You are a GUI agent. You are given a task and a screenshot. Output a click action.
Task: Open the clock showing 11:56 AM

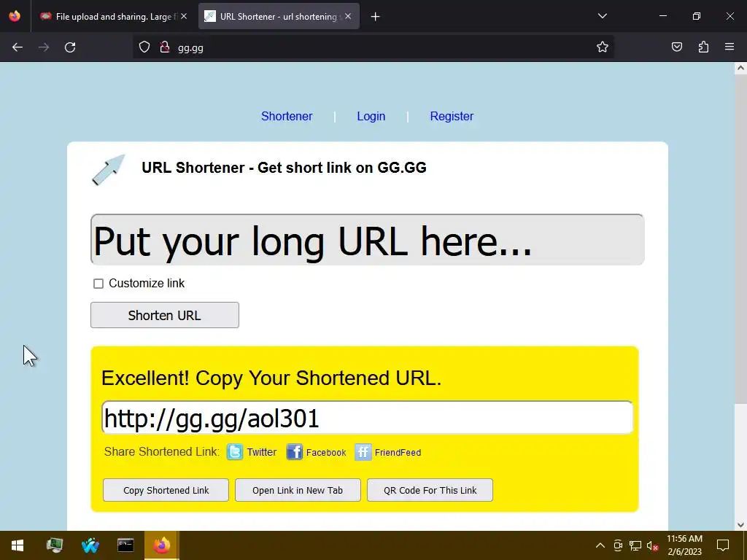(x=684, y=545)
